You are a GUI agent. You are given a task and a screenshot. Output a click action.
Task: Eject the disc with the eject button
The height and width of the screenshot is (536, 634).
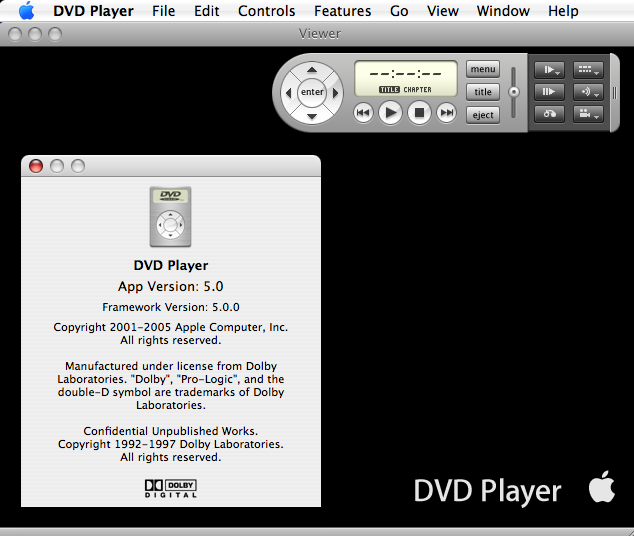click(483, 115)
